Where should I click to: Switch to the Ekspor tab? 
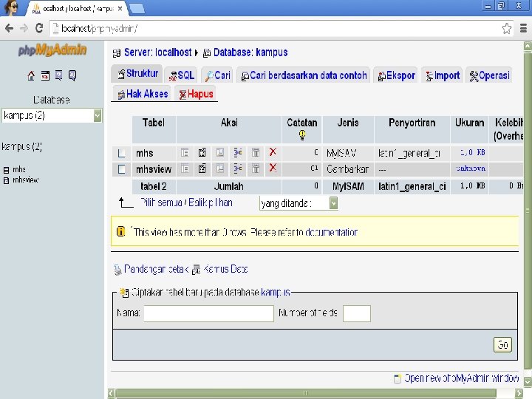(396, 75)
